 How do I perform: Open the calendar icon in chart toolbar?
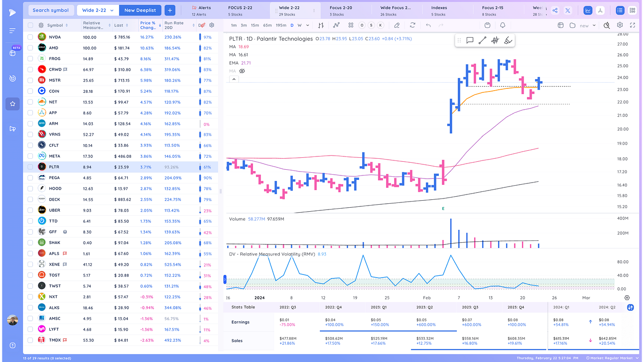coord(487,25)
